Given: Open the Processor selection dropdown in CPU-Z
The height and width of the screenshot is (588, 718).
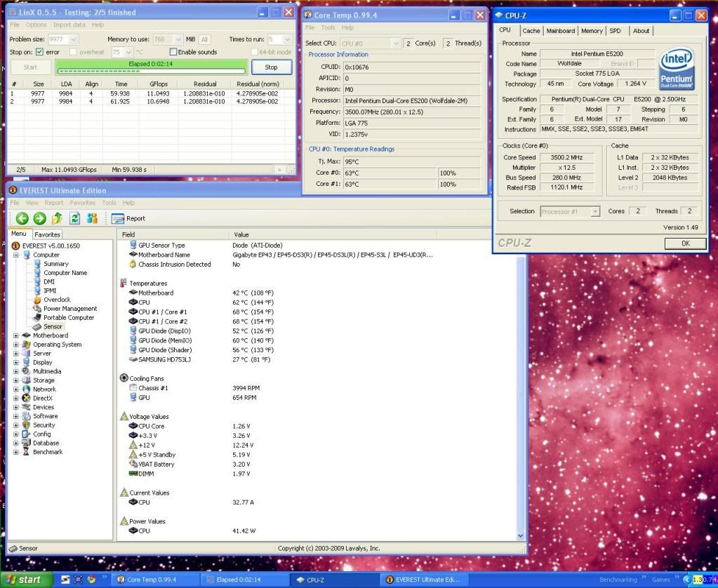Looking at the screenshot, I should (594, 212).
